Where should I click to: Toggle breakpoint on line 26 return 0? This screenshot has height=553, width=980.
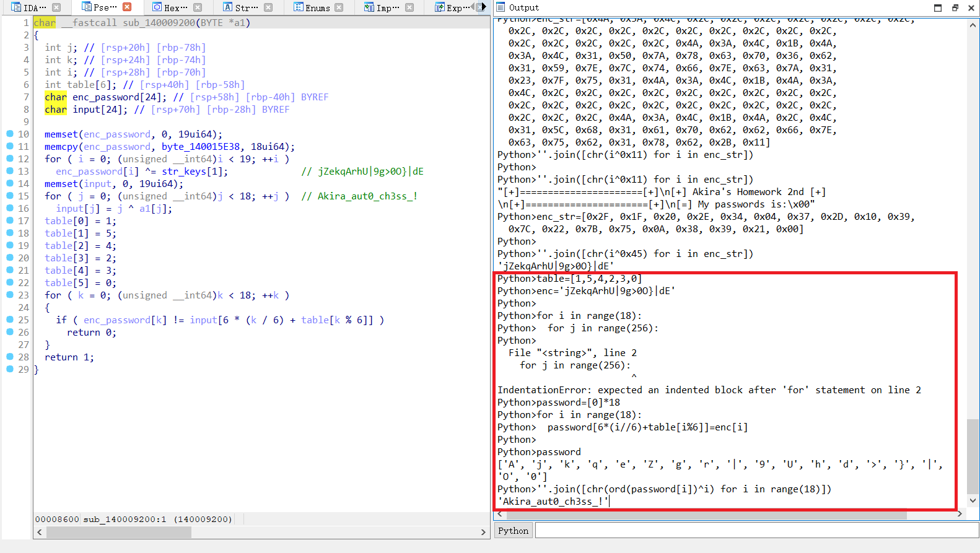(x=10, y=332)
